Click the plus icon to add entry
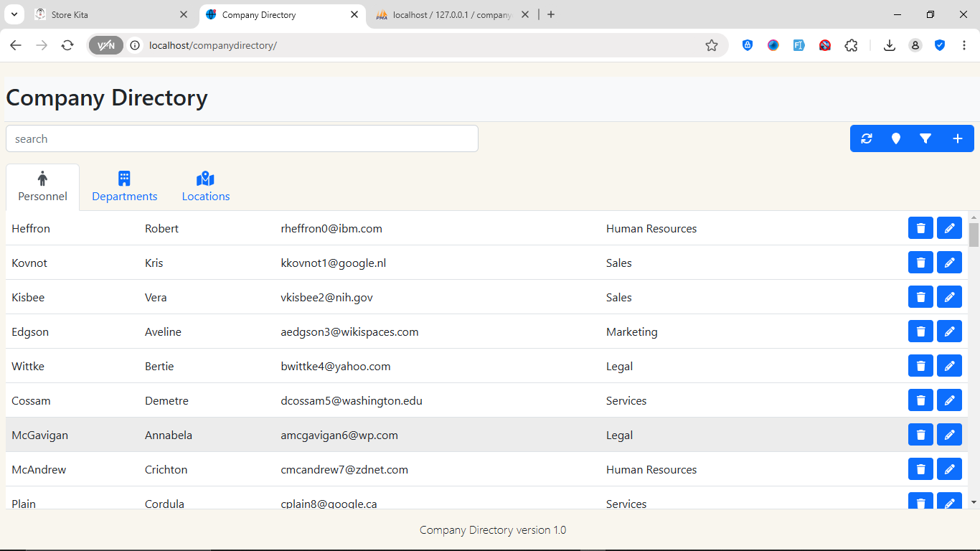Image resolution: width=980 pixels, height=551 pixels. (x=957, y=138)
